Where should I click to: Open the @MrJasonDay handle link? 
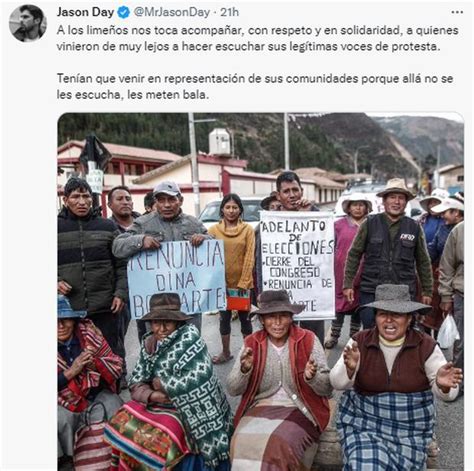coord(172,12)
